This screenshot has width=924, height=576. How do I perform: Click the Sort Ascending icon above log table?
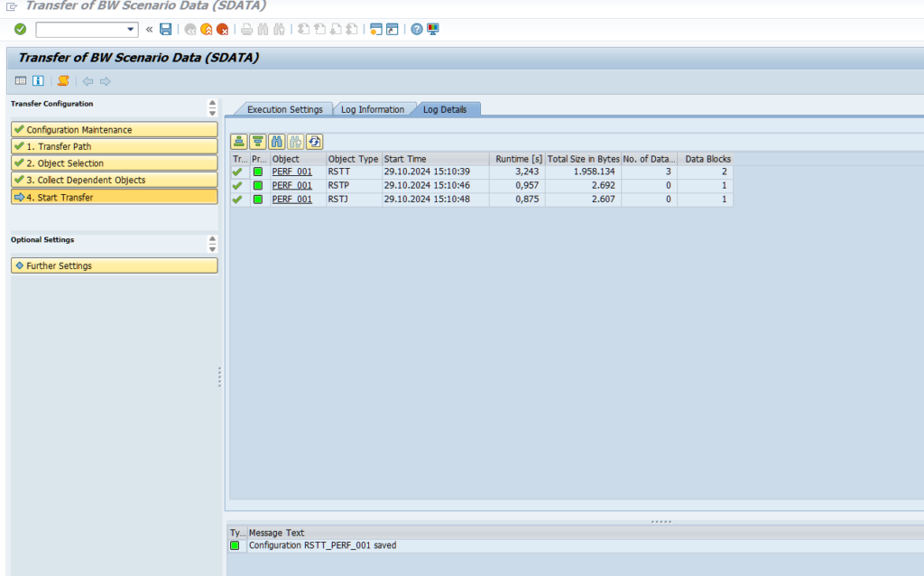[239, 141]
